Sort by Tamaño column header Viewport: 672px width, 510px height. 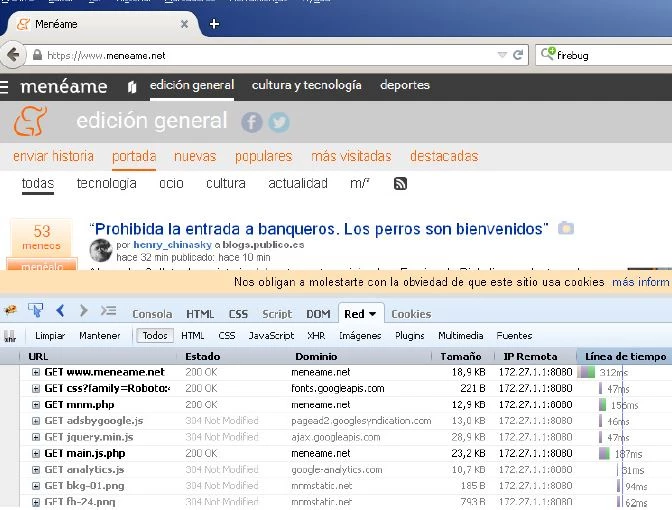[461, 357]
